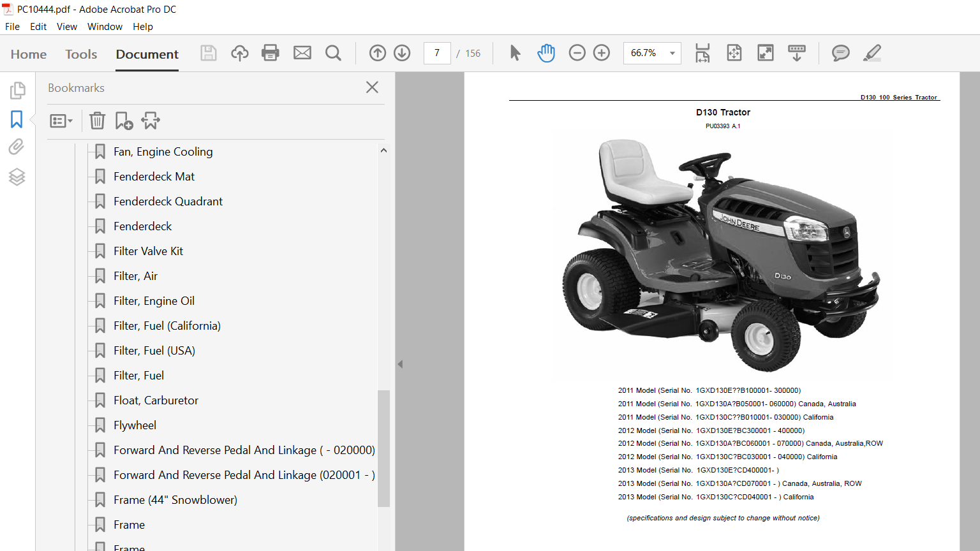
Task: Open the plain 'Filter, Fuel' bookmark
Action: click(x=139, y=376)
